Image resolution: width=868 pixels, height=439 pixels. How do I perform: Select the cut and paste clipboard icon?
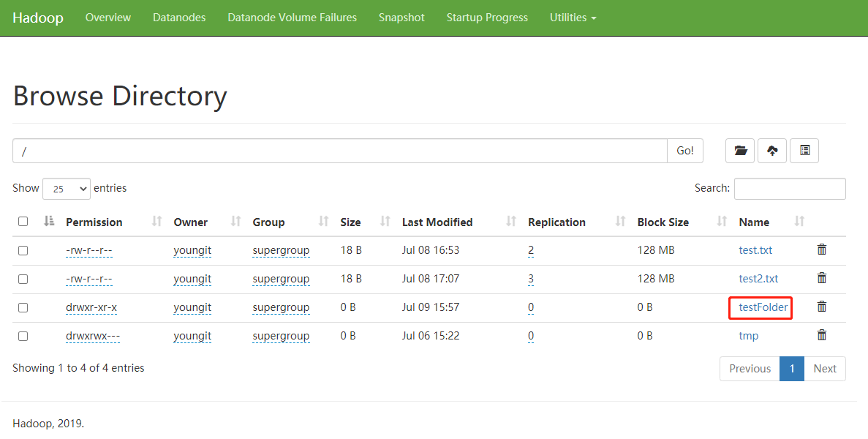tap(804, 150)
